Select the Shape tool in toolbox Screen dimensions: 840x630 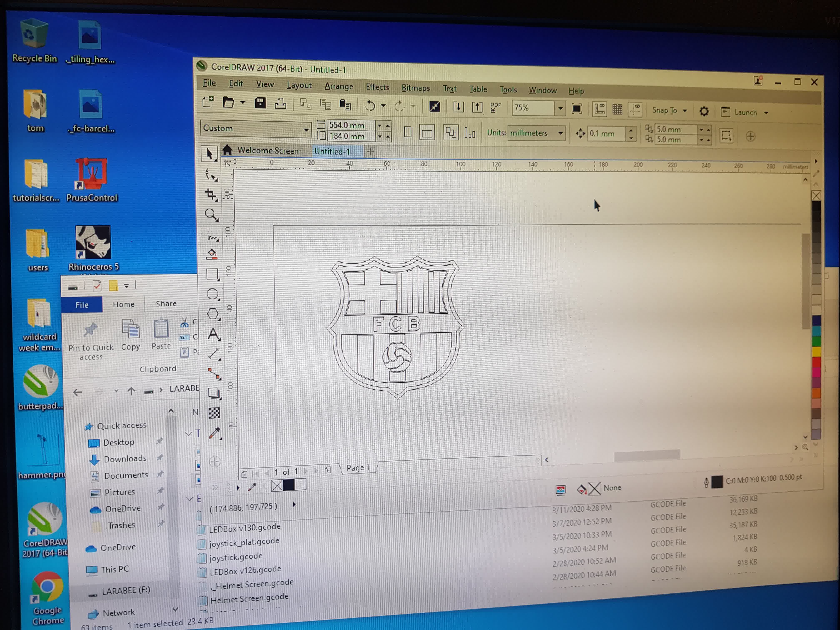(x=211, y=175)
